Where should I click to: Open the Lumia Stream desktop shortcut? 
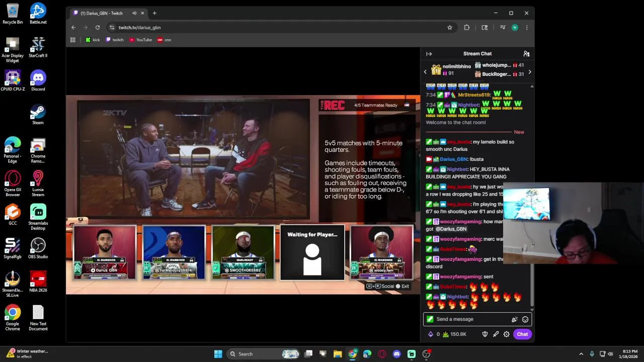tap(38, 184)
